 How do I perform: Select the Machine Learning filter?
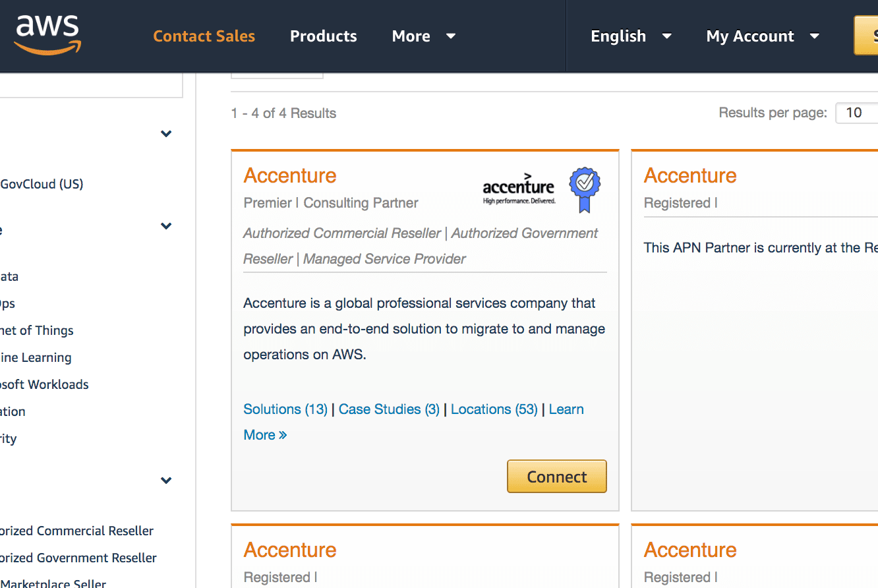36,357
